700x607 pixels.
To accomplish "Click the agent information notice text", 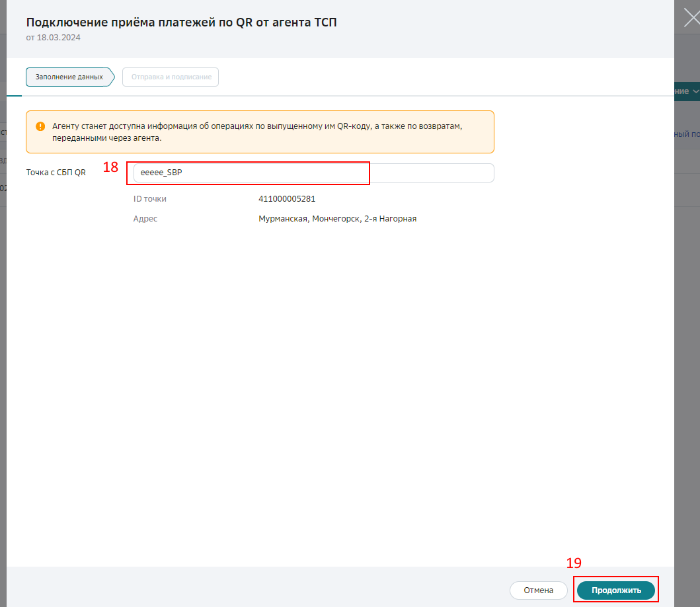I will point(257,132).
